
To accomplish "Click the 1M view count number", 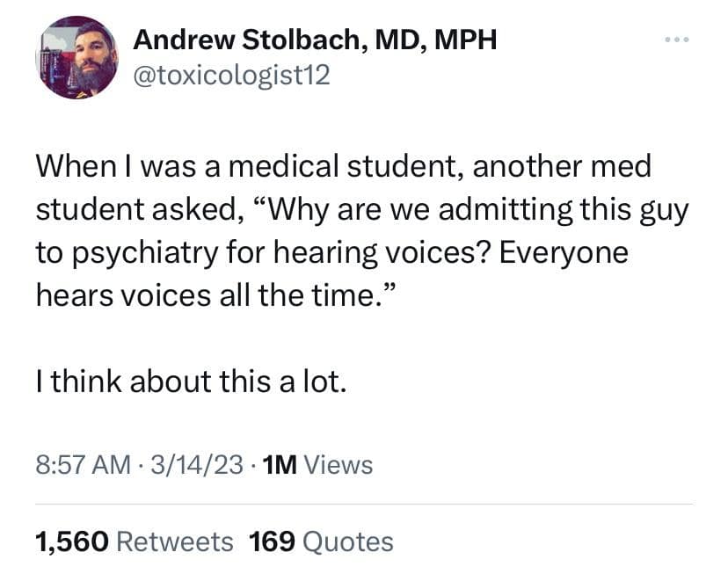I will tap(279, 464).
